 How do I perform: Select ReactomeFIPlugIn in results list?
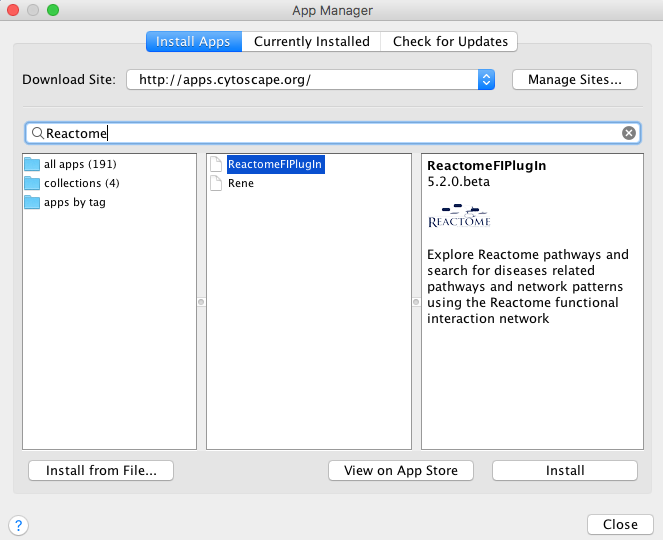tap(276, 164)
